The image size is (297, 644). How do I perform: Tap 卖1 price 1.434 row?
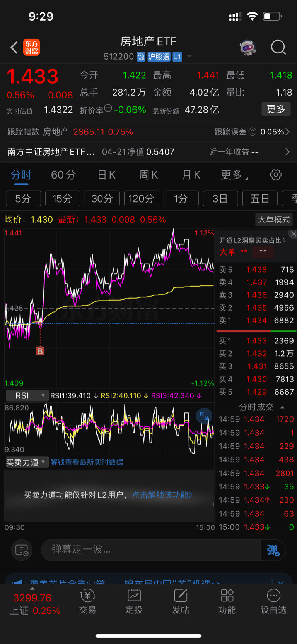click(x=256, y=320)
